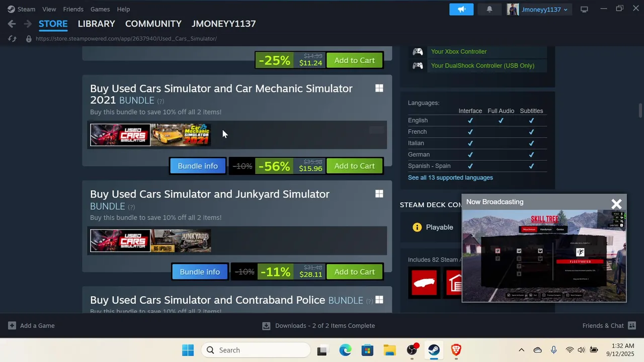Click Windows icon on Contraband Police bundle
Screen dimensions: 644x362
pyautogui.click(x=379, y=300)
